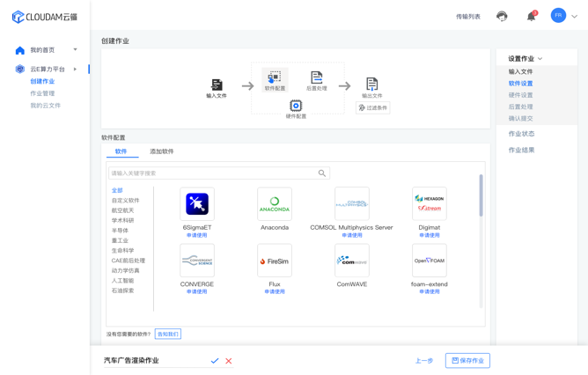588x375 pixels.
Task: Open notifications via the bell icon
Action: pos(531,16)
